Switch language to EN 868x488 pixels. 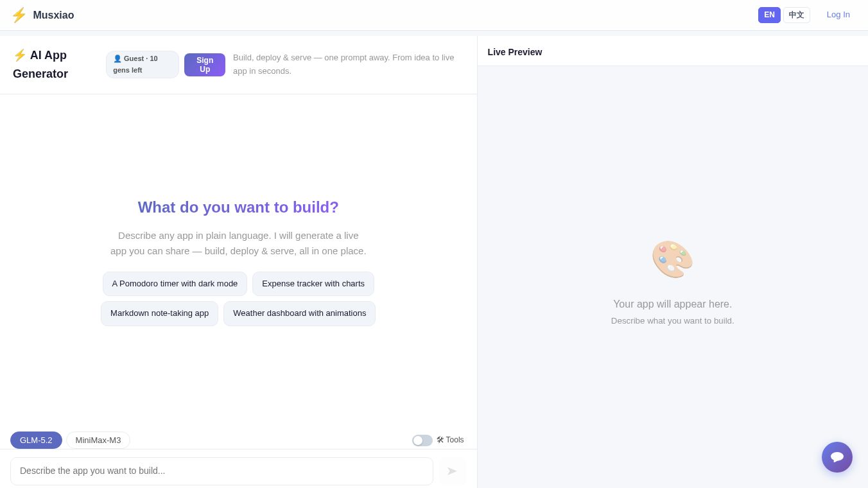[x=769, y=15]
